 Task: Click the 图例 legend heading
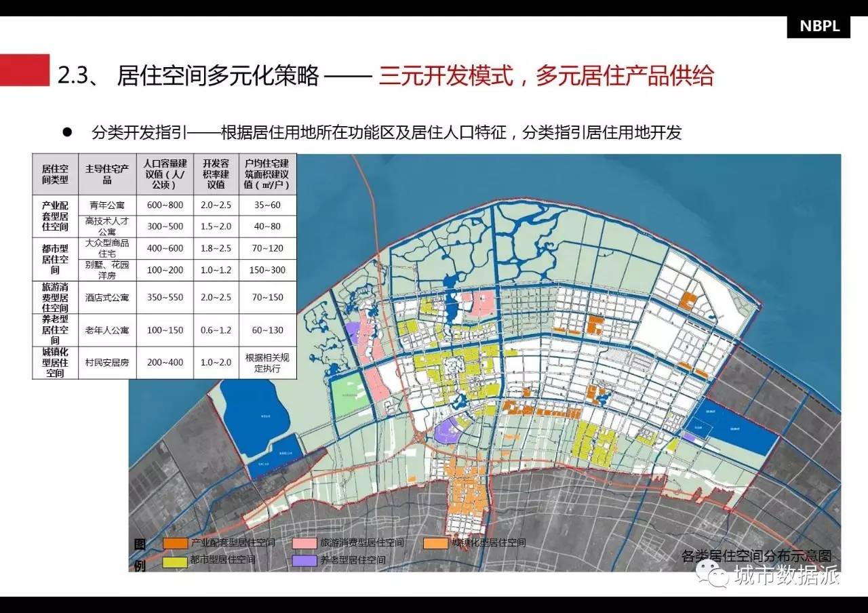(x=140, y=555)
